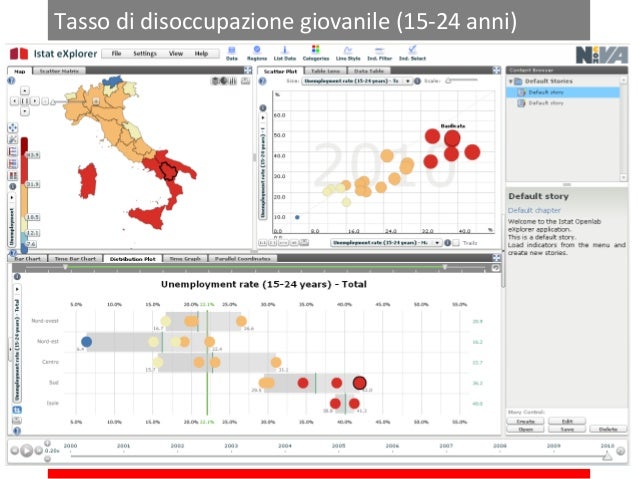Open the Settings menu
638x479 pixels.
point(145,53)
